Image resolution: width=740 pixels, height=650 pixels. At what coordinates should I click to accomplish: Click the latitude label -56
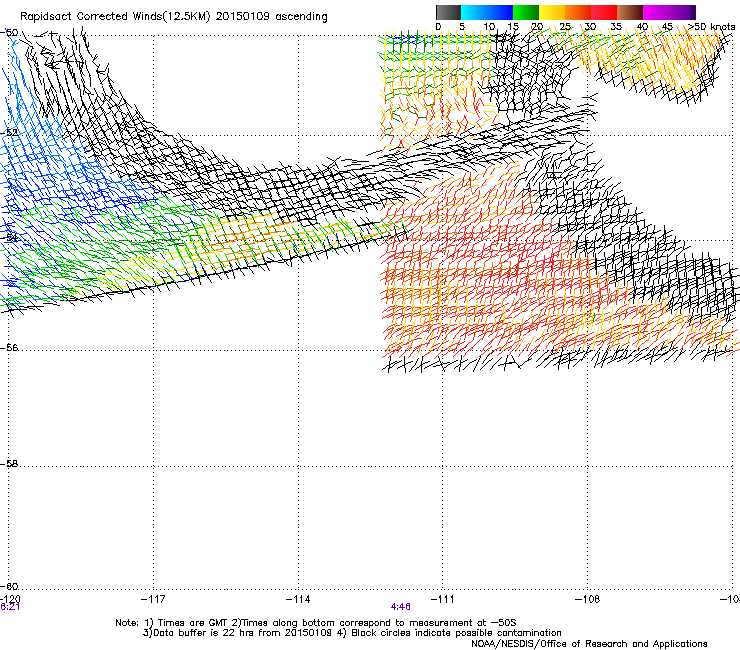(x=9, y=347)
